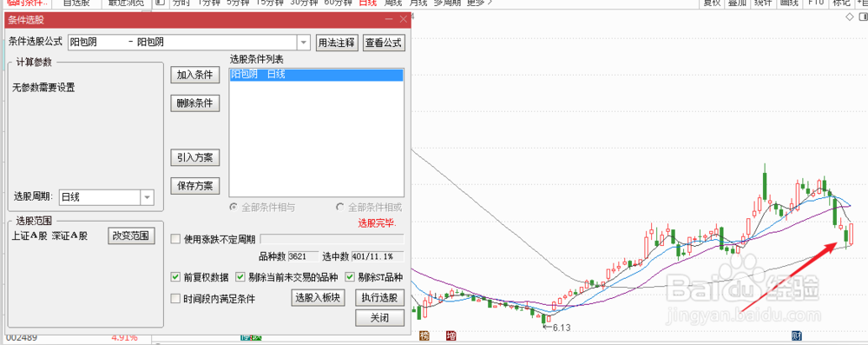Switch to 周线 period tab
Image resolution: width=868 pixels, height=345 pixels.
point(392,3)
